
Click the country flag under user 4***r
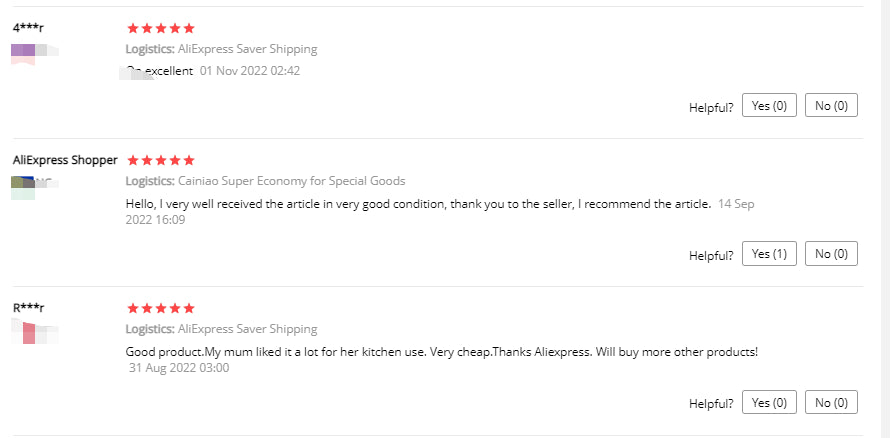[x=23, y=50]
